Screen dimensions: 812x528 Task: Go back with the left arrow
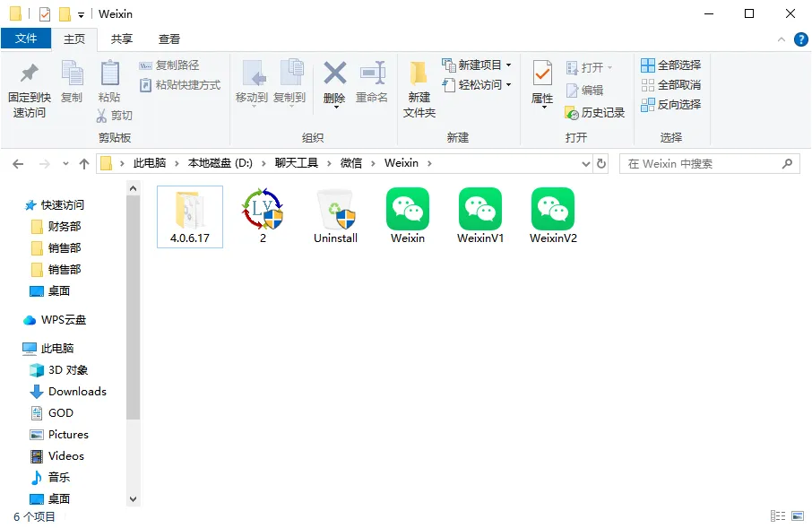tap(18, 164)
